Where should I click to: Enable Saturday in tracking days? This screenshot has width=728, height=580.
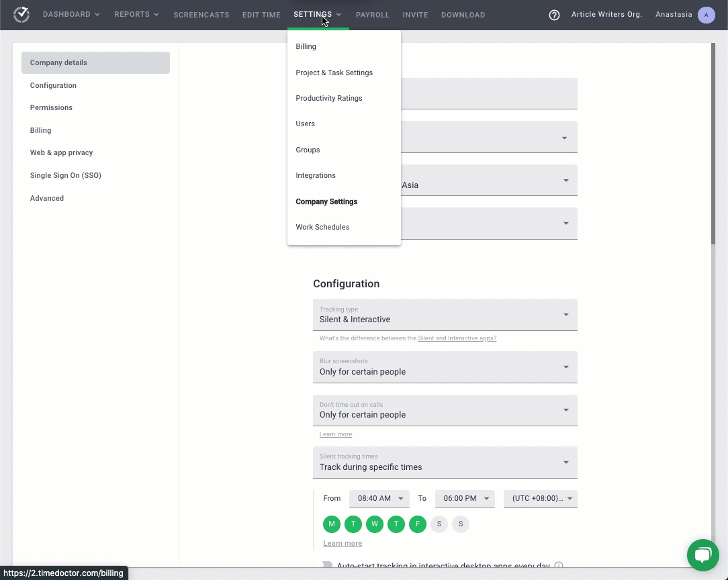point(439,524)
